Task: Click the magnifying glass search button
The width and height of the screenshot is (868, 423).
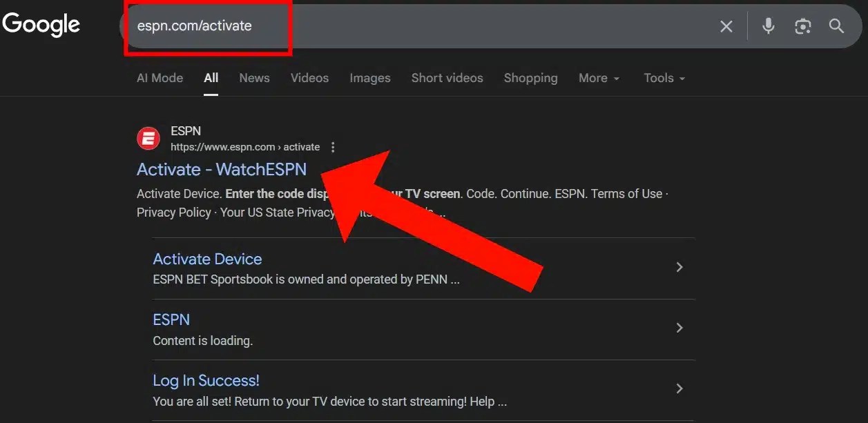Action: [836, 26]
